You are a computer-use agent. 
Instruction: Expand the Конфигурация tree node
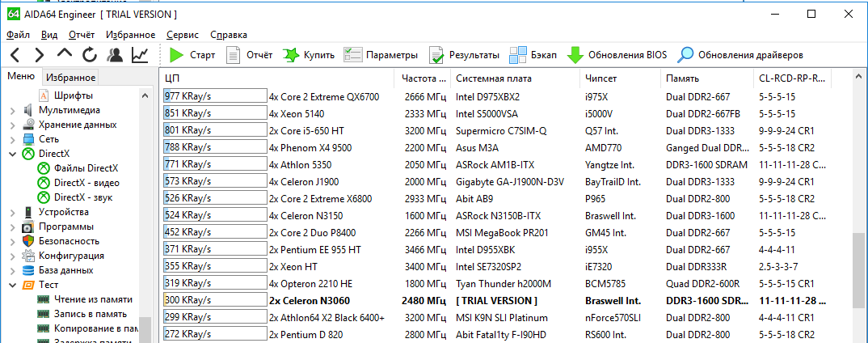(x=13, y=256)
